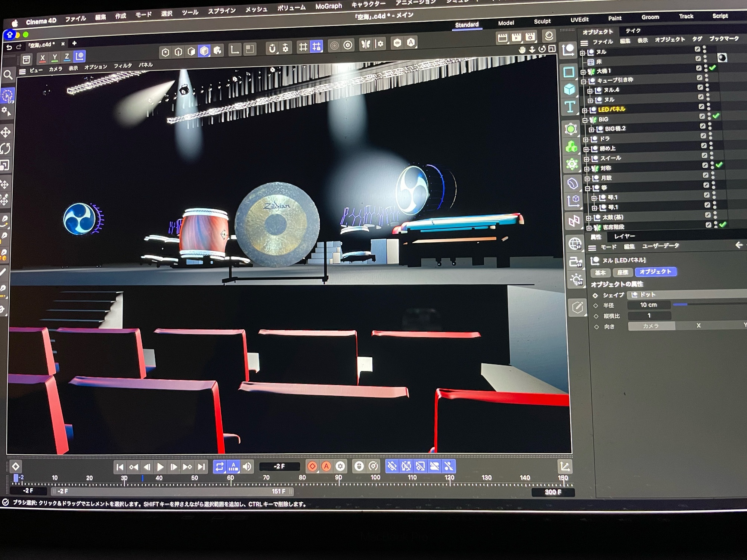Add a Cube primitive object

[x=569, y=89]
